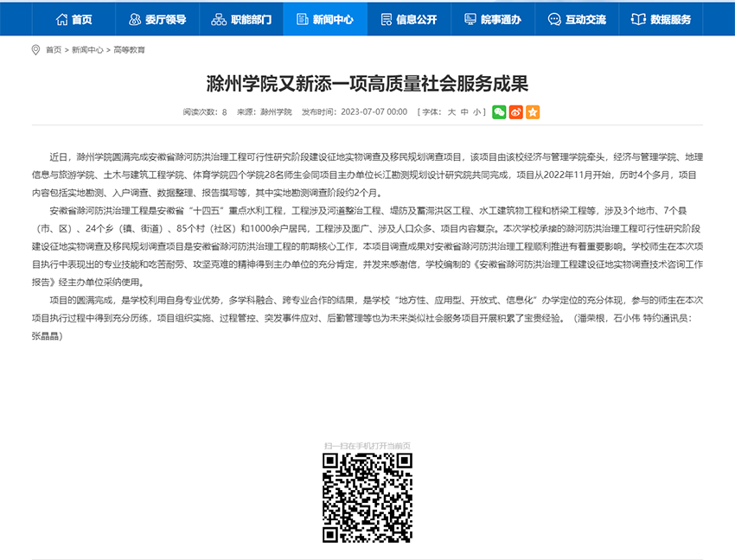The height and width of the screenshot is (560, 735).
Task: Share the article via the Weibo icon
Action: click(x=515, y=112)
